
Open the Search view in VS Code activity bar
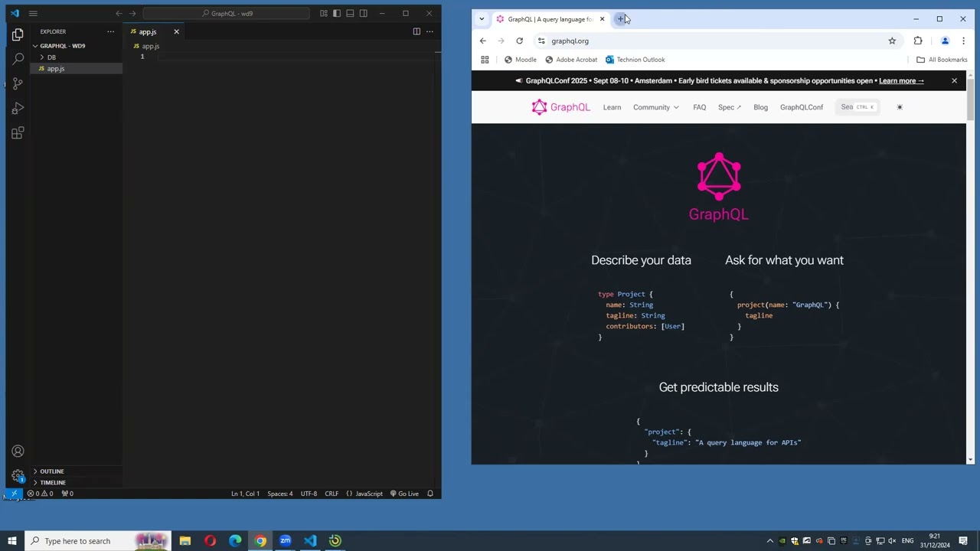tap(18, 59)
